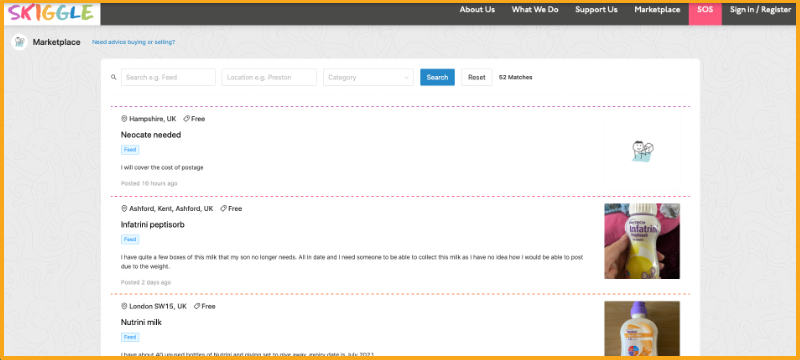The width and height of the screenshot is (800, 360).
Task: Open 'Need advice buying or selling?' link
Action: tap(133, 42)
